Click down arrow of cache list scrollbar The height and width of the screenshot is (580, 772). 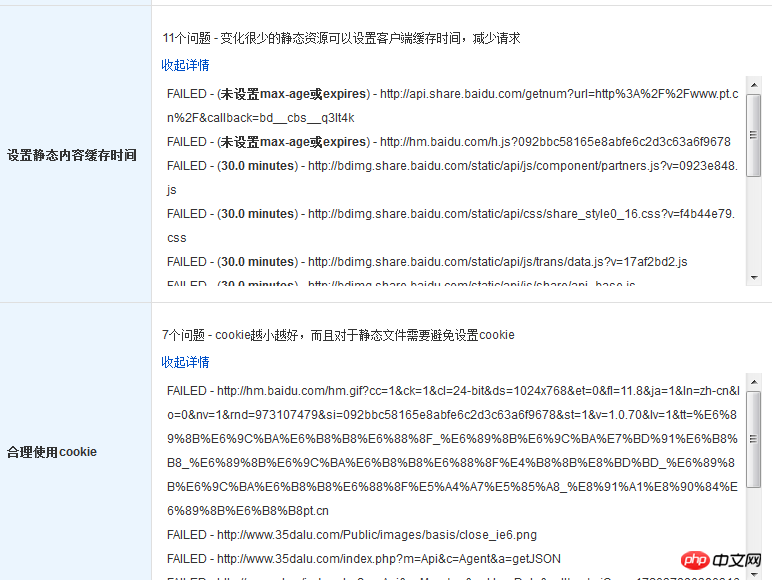(x=754, y=278)
